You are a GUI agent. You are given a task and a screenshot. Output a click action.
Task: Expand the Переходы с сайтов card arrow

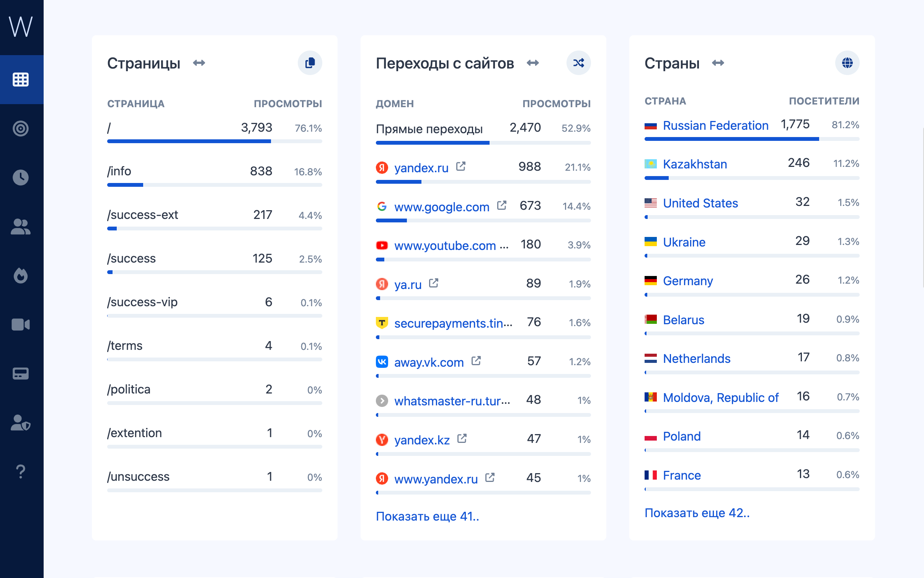tap(533, 63)
